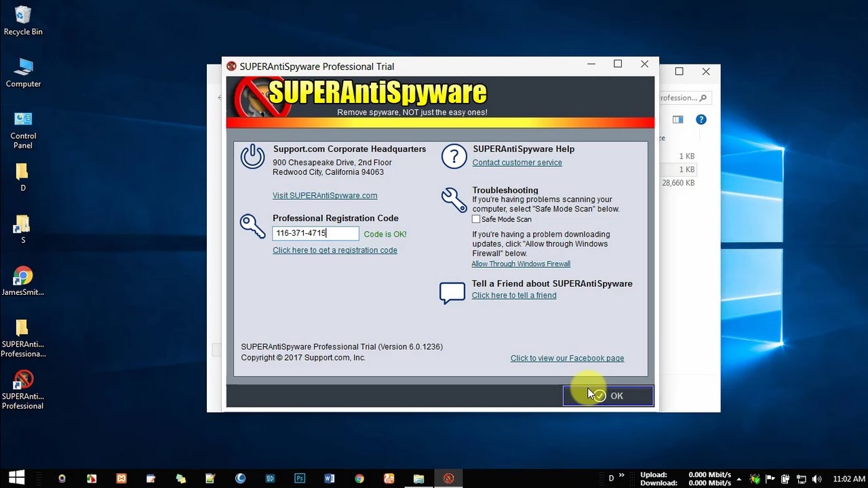Image resolution: width=868 pixels, height=488 pixels.
Task: Open Visit SUPERAntiSpyware.com link
Action: pos(325,195)
